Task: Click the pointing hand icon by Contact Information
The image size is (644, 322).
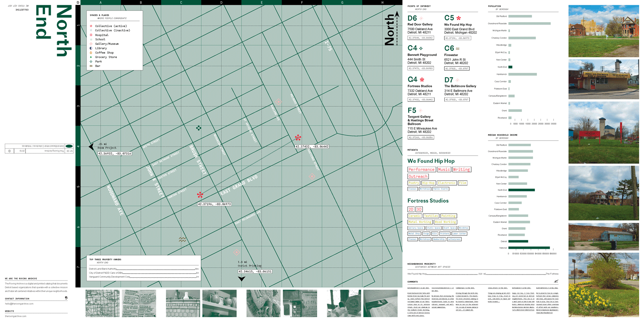Action: coord(66,298)
